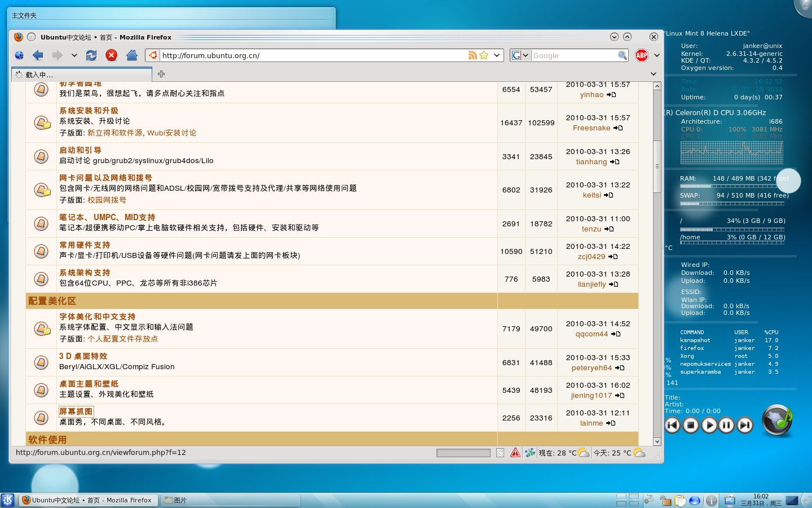Click the pause button in media widget

point(727,425)
